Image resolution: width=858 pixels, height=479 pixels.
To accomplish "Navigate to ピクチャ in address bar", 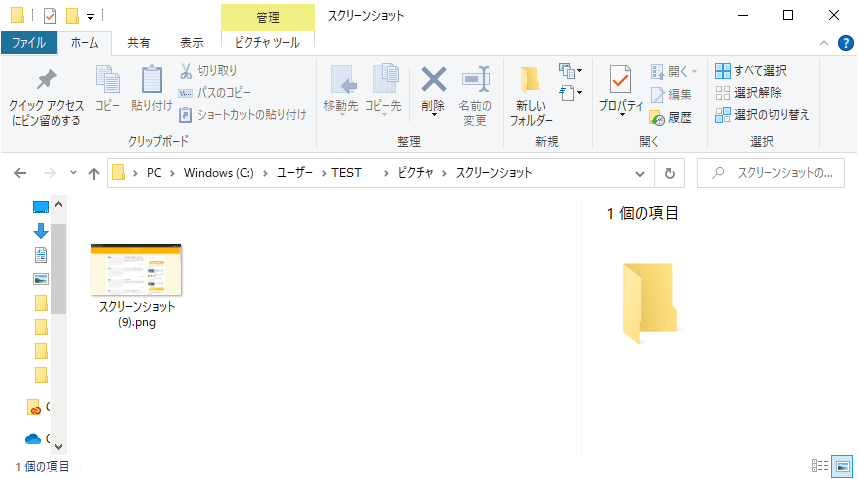I will pyautogui.click(x=415, y=173).
